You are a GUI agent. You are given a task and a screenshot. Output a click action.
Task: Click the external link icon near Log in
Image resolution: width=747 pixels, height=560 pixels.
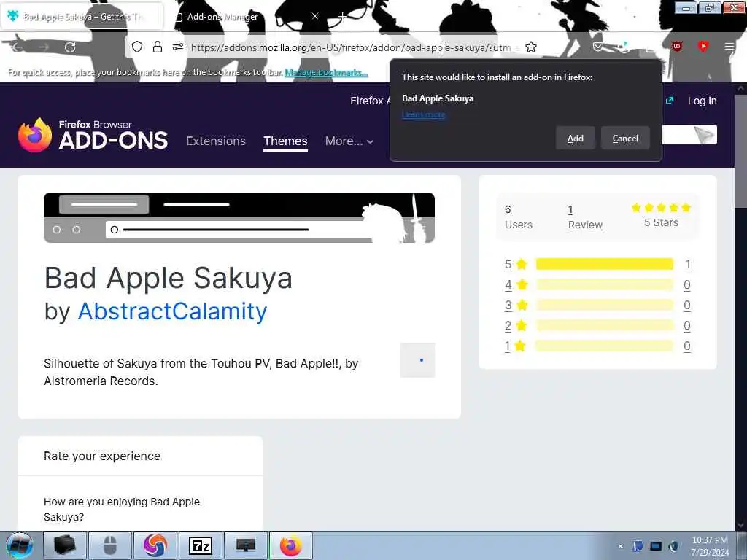pos(670,101)
